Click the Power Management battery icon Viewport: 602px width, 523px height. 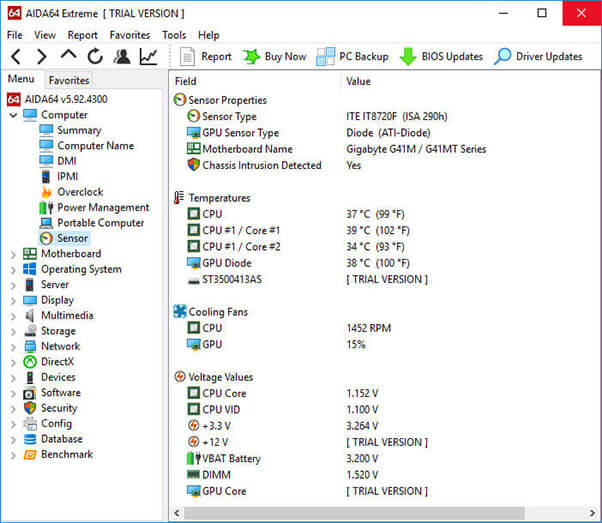point(46,208)
